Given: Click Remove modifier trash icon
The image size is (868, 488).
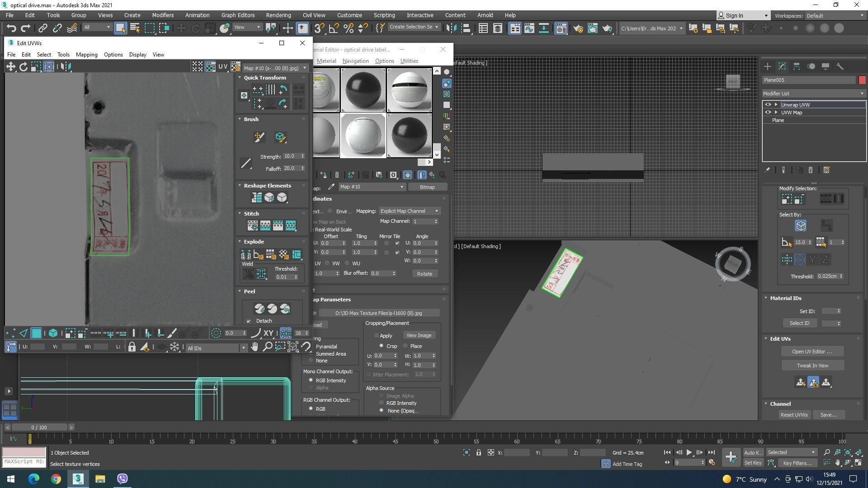Looking at the screenshot, I should 811,170.
